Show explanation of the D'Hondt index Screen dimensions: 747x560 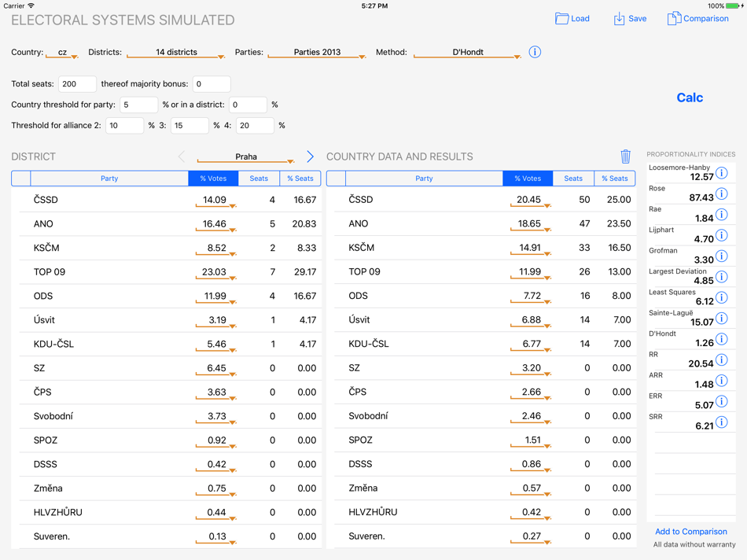pyautogui.click(x=722, y=338)
